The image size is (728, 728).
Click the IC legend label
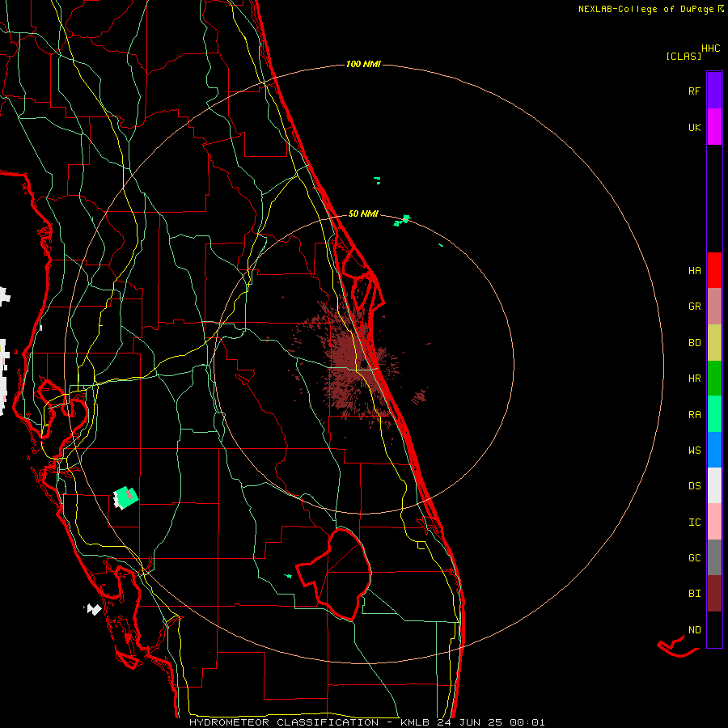pos(694,523)
